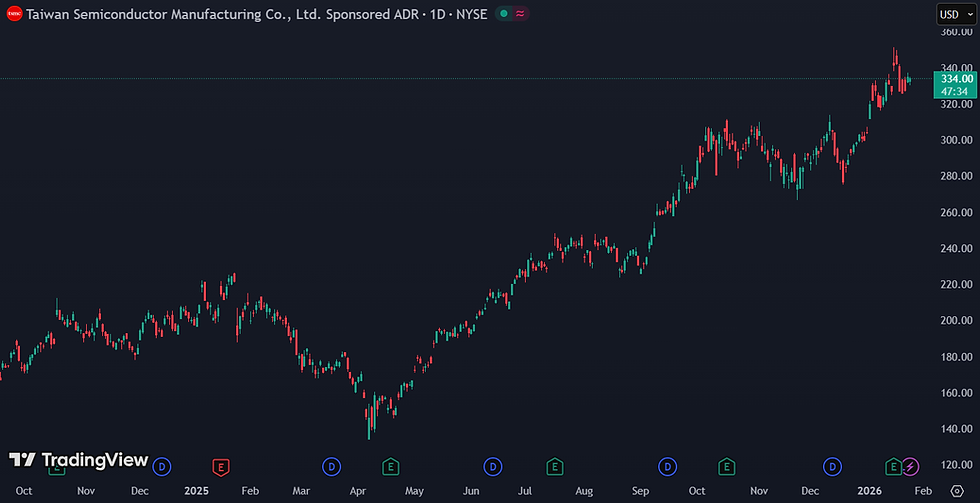Open chart settings via the hexagon gear icon
Screen dimensions: 980x503
click(x=957, y=491)
